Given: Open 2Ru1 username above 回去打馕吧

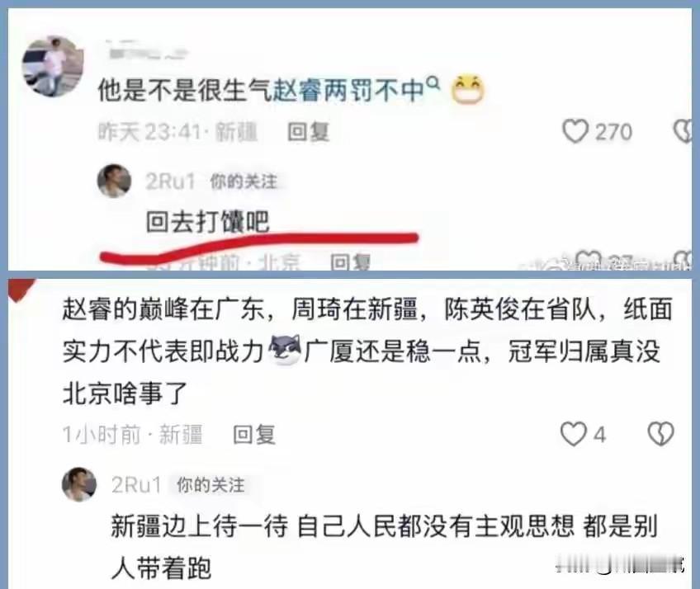Looking at the screenshot, I should (x=171, y=181).
